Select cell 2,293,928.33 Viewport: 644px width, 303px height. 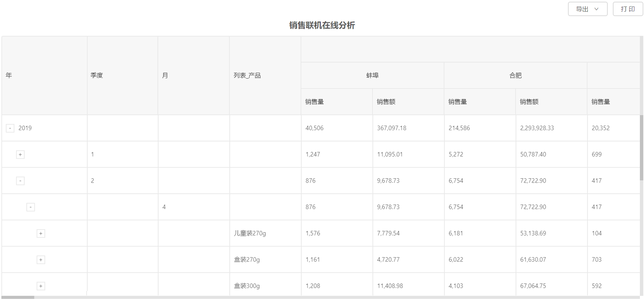(x=551, y=128)
